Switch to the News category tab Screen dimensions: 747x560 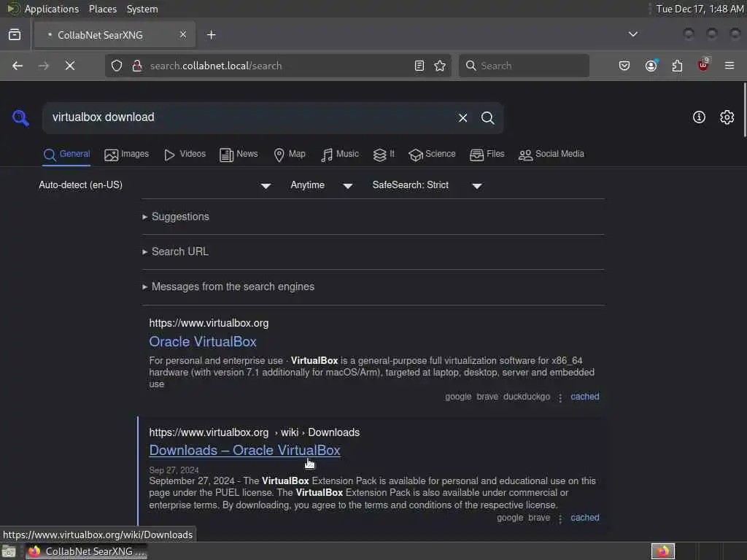click(x=239, y=155)
